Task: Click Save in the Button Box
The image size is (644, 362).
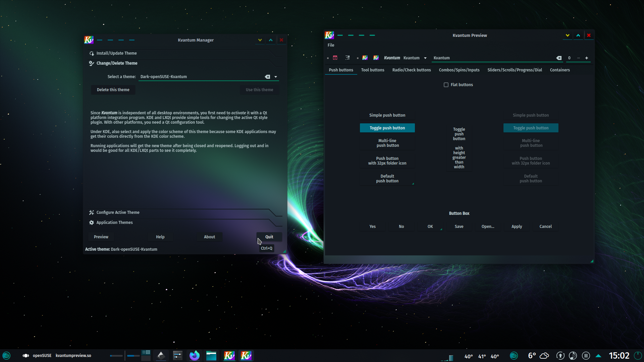Action: point(459,227)
